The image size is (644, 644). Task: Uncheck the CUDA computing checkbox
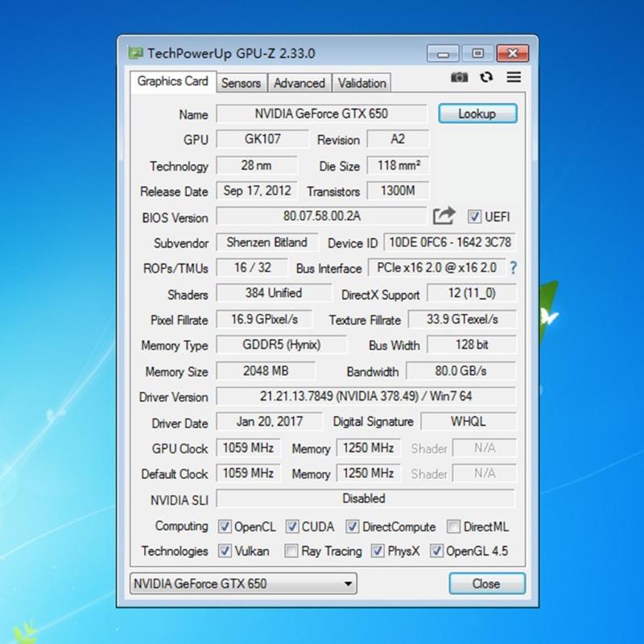tap(291, 526)
